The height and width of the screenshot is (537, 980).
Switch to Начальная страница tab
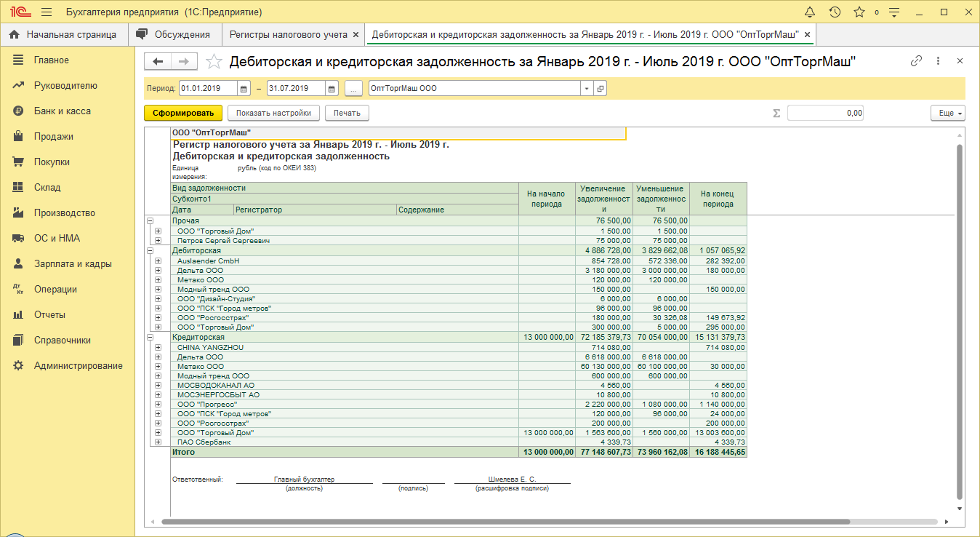pos(64,34)
